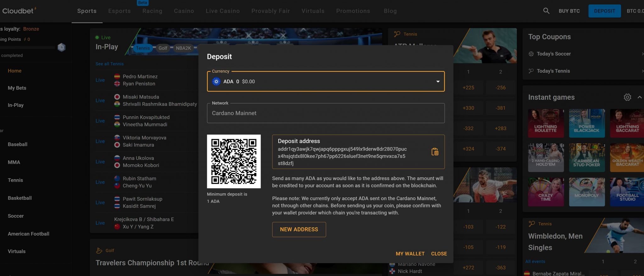
Task: Select the -381 odds button
Action: click(500, 108)
